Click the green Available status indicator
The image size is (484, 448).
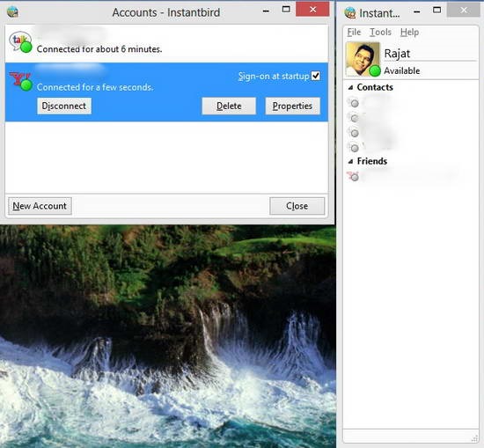(x=375, y=71)
